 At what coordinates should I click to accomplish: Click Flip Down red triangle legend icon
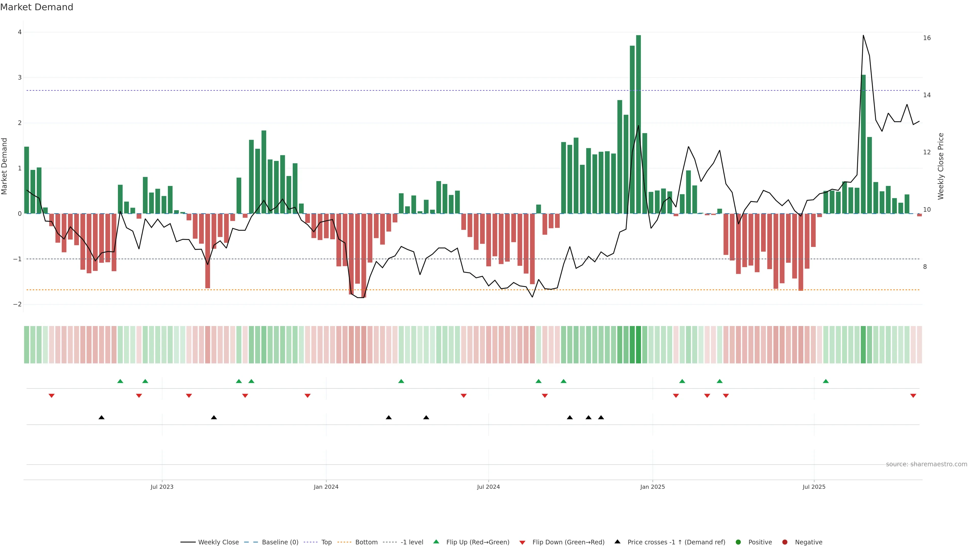click(522, 542)
